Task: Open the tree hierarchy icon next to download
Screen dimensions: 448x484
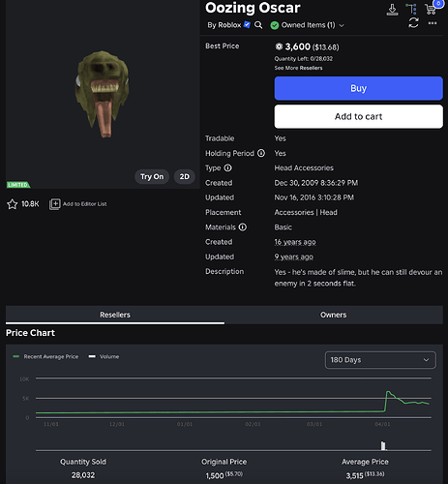Action: pyautogui.click(x=411, y=9)
